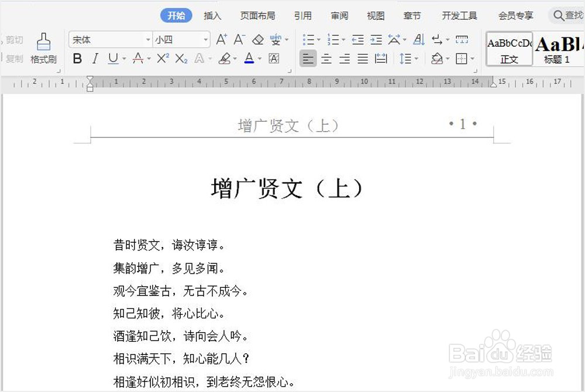Open font dialog launcher in font group corner
Viewport: 585px width, 392px height.
point(290,70)
